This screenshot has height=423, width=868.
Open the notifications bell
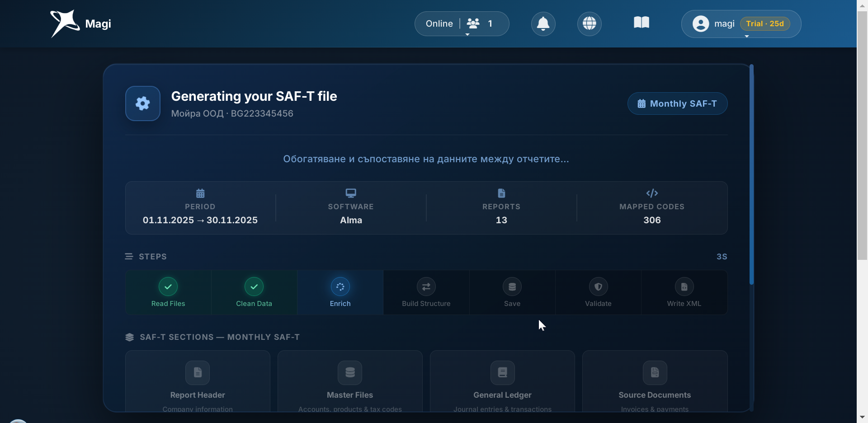coord(543,23)
